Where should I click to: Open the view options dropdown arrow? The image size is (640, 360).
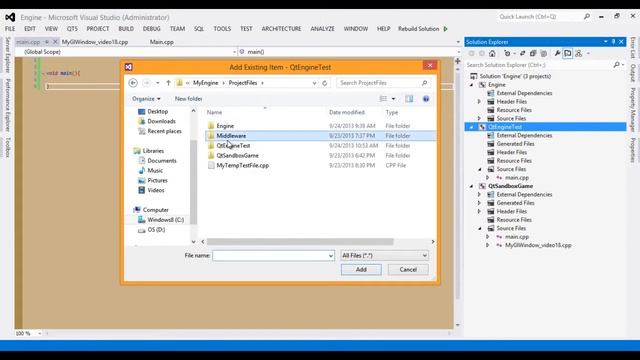pyautogui.click(x=393, y=99)
